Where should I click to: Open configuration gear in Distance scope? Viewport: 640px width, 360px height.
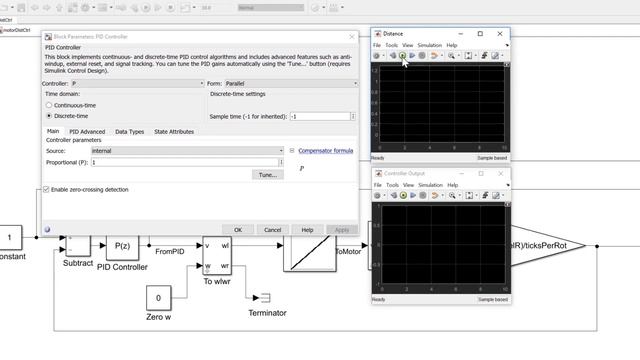tap(376, 56)
